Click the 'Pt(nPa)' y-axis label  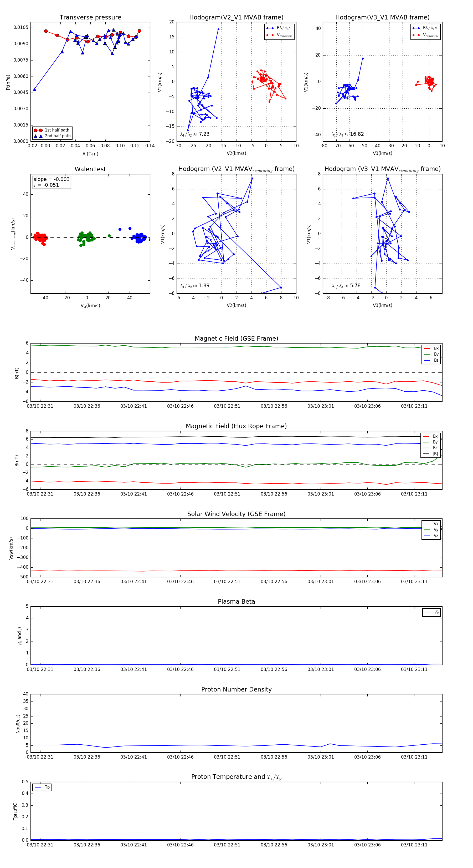click(x=8, y=82)
